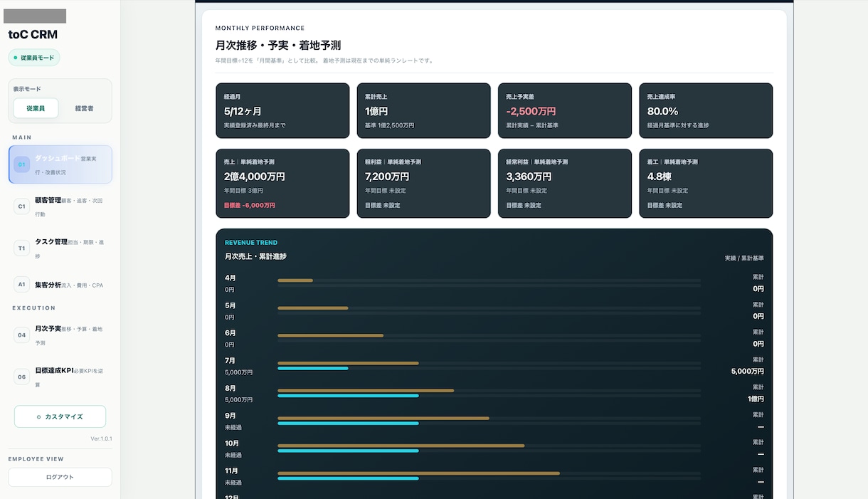Viewport: 868px width, 499px height.
Task: Click the 売上 単純着地予測 2億4,000万円 card
Action: [x=282, y=183]
